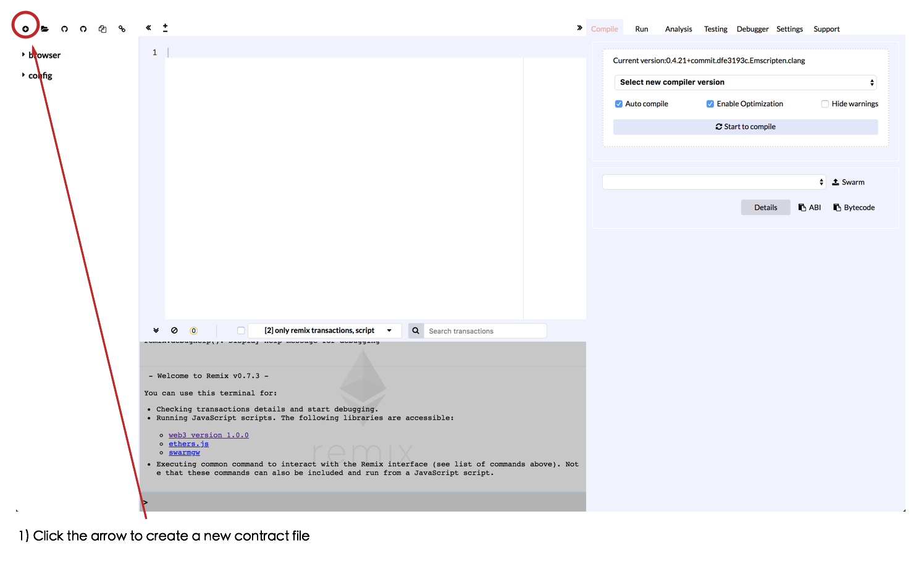Open contract Details
This screenshot has width=924, height=561.
[766, 208]
